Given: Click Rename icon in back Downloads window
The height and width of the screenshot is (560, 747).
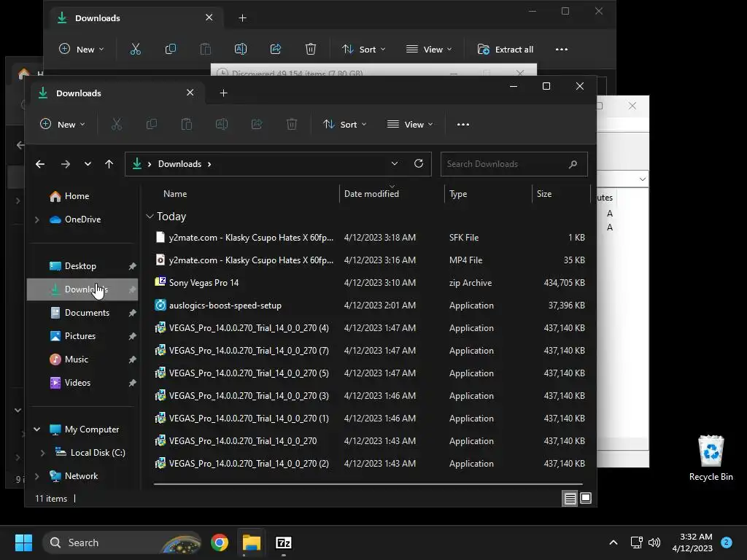Looking at the screenshot, I should pos(241,49).
